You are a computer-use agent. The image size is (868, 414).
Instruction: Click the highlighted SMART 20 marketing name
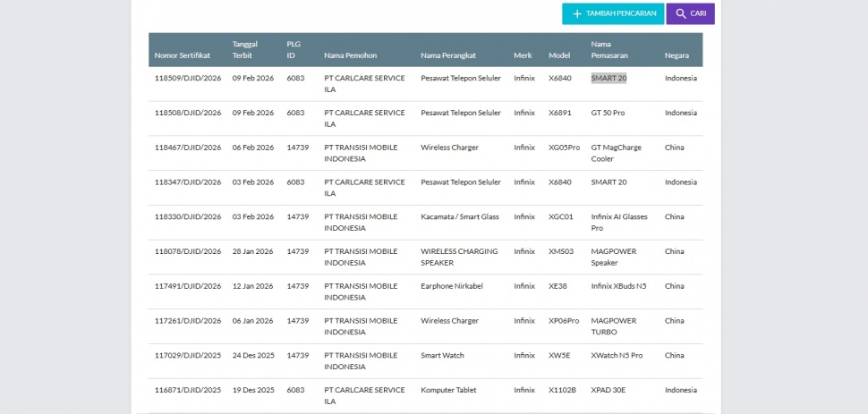point(608,79)
